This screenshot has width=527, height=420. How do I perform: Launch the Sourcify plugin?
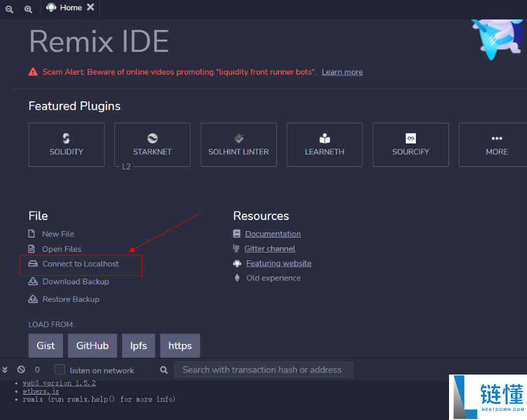(411, 145)
